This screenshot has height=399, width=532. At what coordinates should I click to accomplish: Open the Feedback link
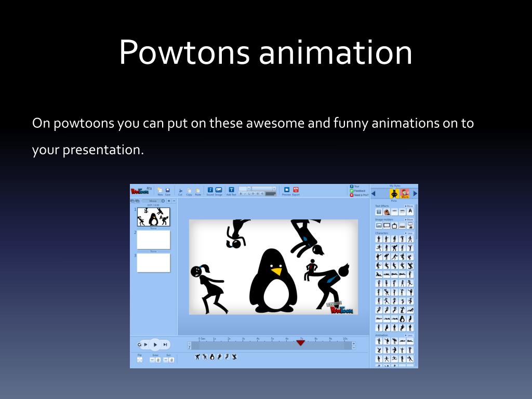pos(357,191)
